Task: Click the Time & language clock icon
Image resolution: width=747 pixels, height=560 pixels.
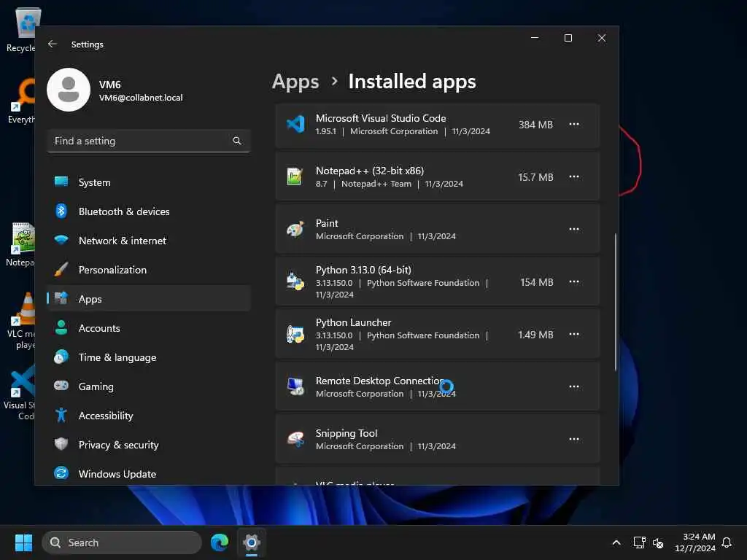Action: click(x=61, y=357)
